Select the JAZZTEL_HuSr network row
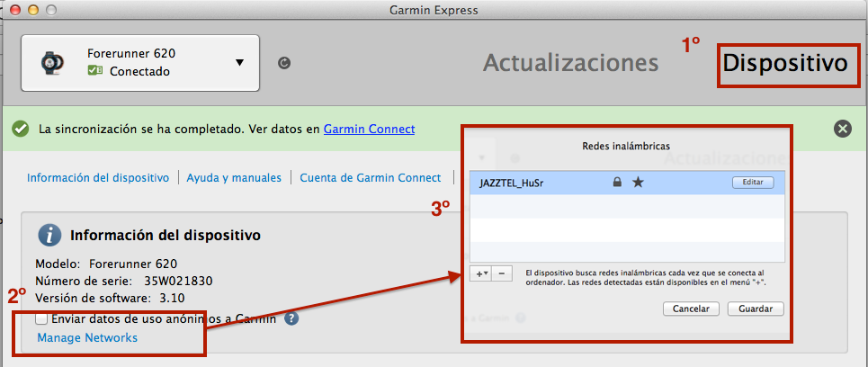Image resolution: width=868 pixels, height=367 pixels. click(x=627, y=182)
